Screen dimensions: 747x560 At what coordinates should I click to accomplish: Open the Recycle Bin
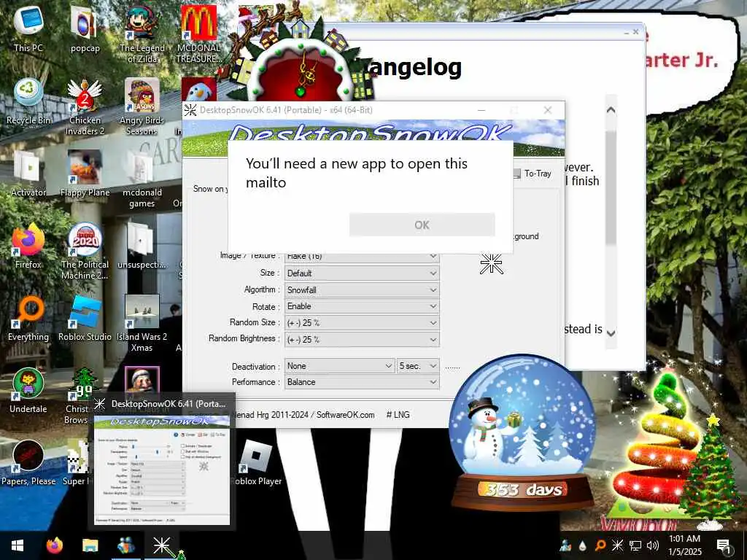(28, 101)
